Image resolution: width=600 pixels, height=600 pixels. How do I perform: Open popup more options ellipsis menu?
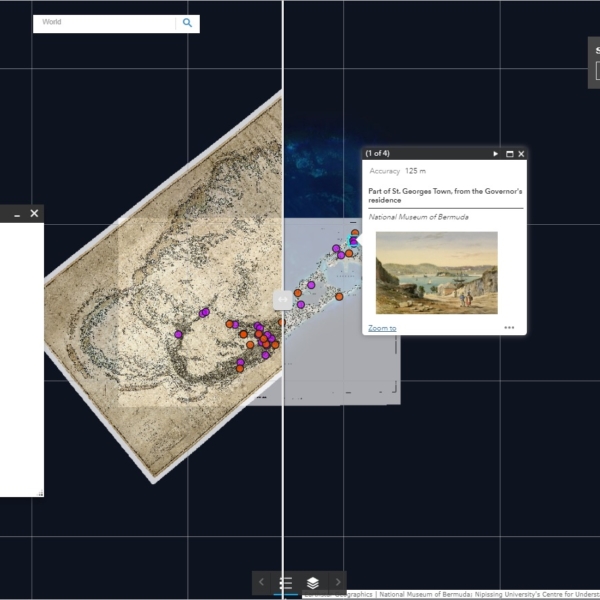pos(509,328)
